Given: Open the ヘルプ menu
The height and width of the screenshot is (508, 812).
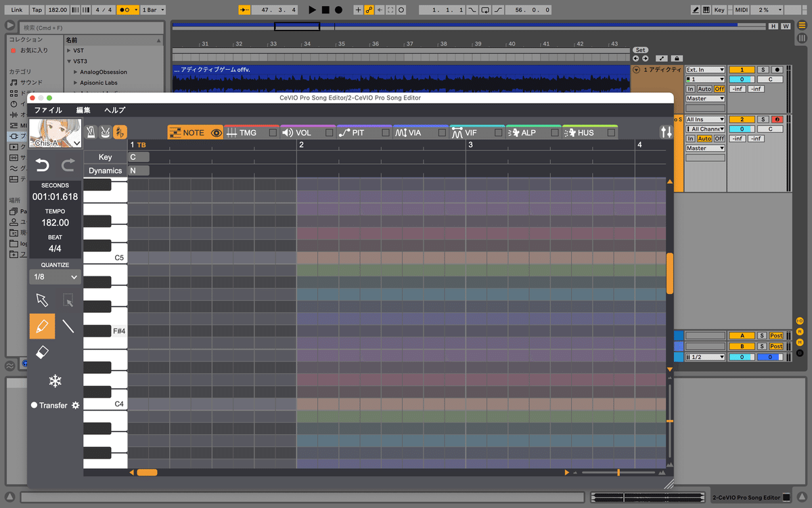Looking at the screenshot, I should (114, 110).
